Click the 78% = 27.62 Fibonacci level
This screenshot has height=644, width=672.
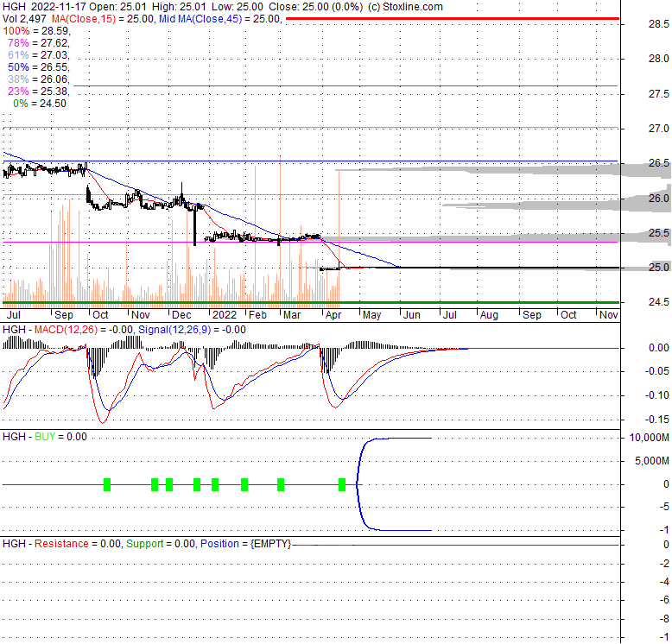tap(39, 43)
